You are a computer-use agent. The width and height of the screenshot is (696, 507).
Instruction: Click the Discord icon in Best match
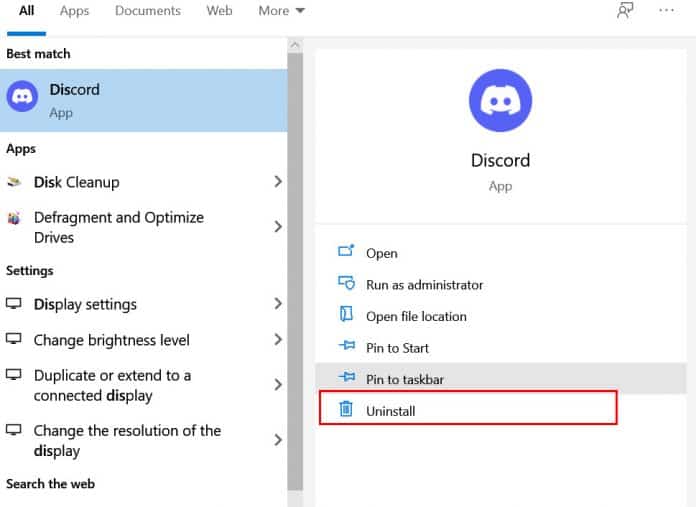pyautogui.click(x=22, y=96)
